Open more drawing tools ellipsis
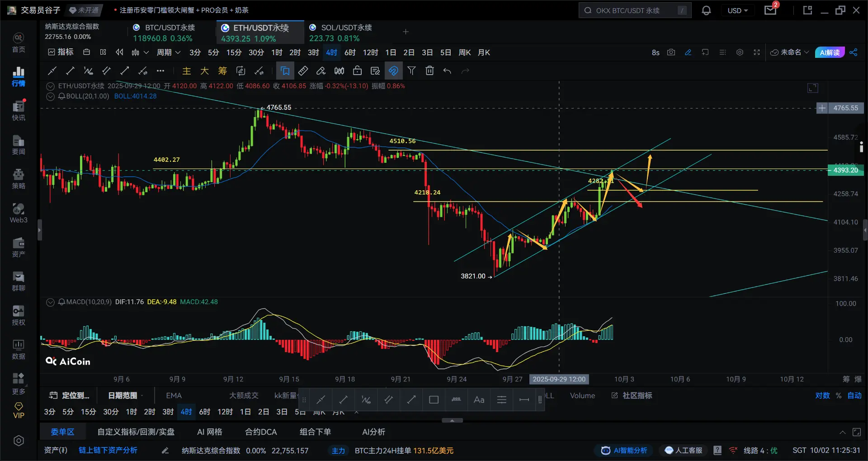This screenshot has height=461, width=868. pyautogui.click(x=160, y=71)
